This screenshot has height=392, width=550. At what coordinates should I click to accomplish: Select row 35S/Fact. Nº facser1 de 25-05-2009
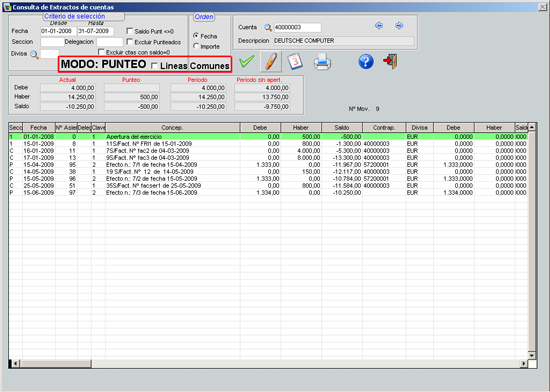(x=268, y=185)
